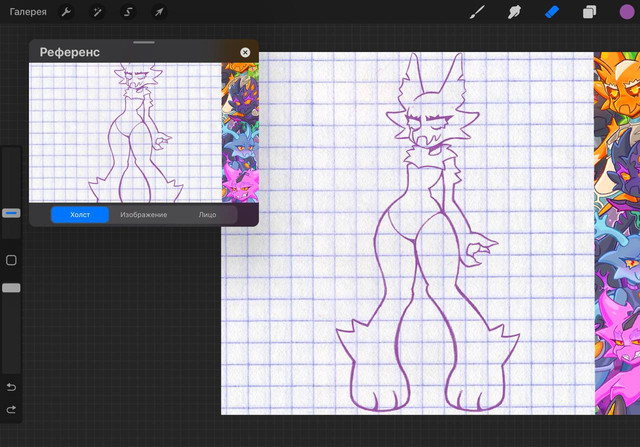Close the Референс panel
The width and height of the screenshot is (640, 447).
pos(245,52)
